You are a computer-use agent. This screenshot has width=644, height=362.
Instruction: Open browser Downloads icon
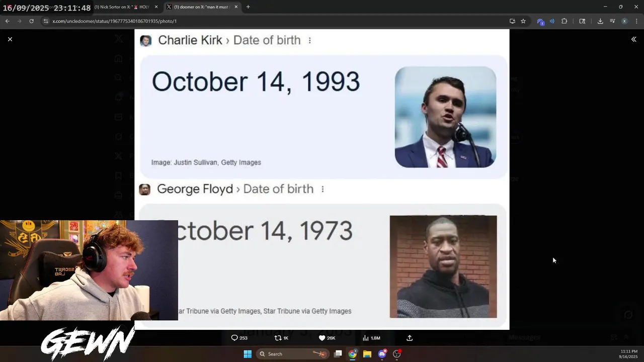click(x=600, y=21)
